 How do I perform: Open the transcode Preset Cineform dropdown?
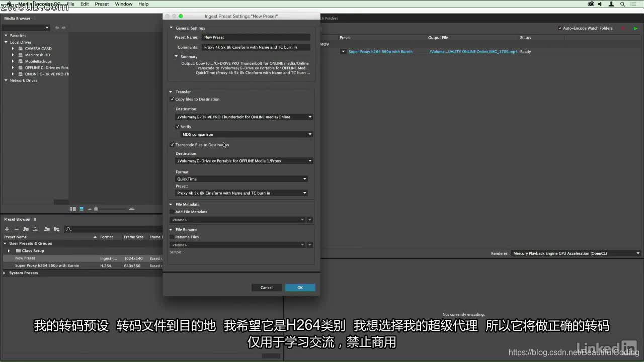tap(242, 193)
